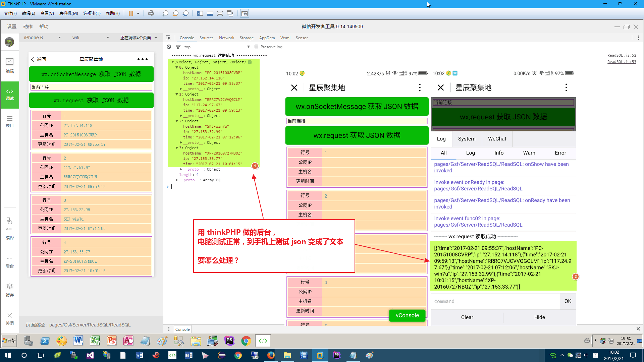Open the 项目 project sidebar item

10,122
